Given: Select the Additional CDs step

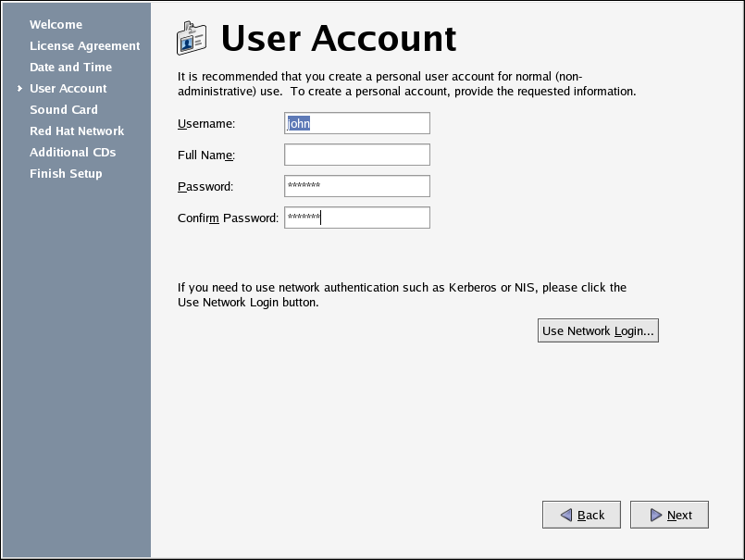Looking at the screenshot, I should [72, 152].
